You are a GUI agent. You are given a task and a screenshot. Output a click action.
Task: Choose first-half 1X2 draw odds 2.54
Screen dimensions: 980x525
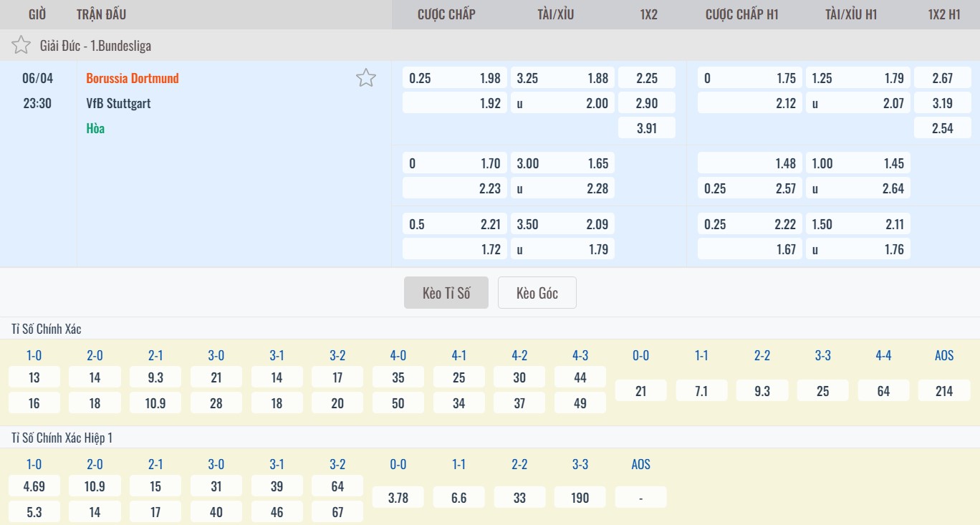coord(943,128)
